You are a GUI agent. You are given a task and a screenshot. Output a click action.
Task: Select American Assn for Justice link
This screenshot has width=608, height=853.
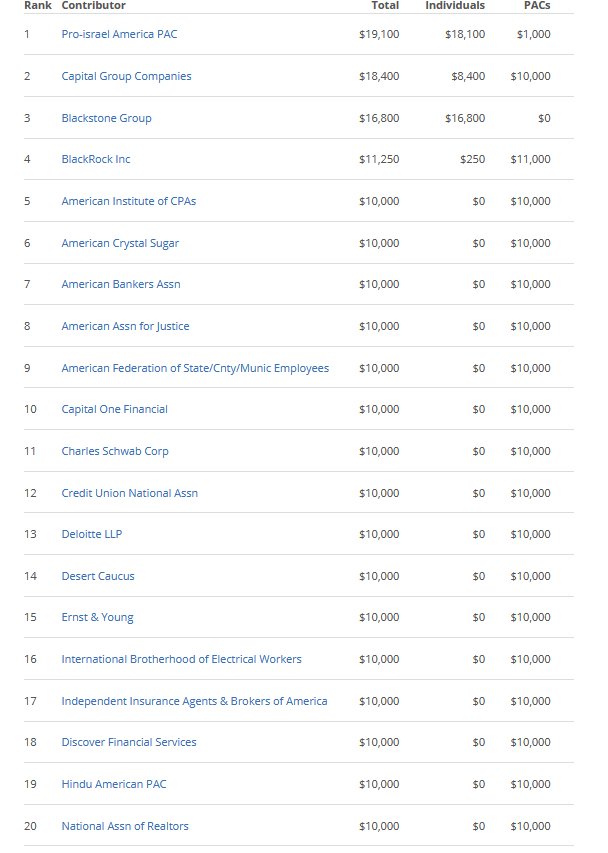point(125,326)
